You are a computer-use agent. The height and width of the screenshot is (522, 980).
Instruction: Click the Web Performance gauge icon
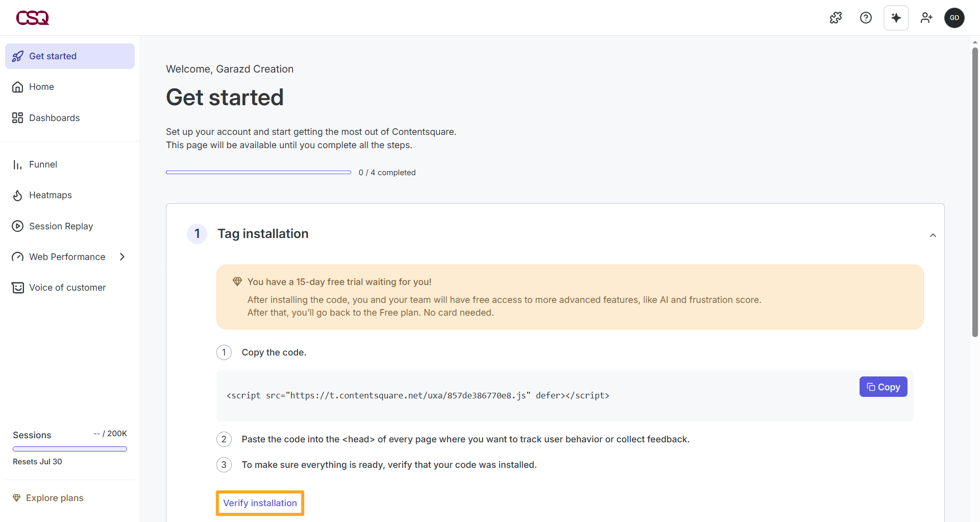18,257
